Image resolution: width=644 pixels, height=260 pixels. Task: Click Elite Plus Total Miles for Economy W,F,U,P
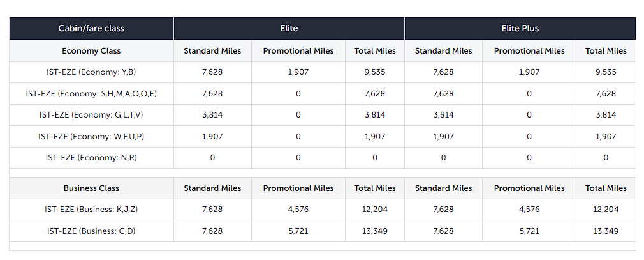click(606, 136)
